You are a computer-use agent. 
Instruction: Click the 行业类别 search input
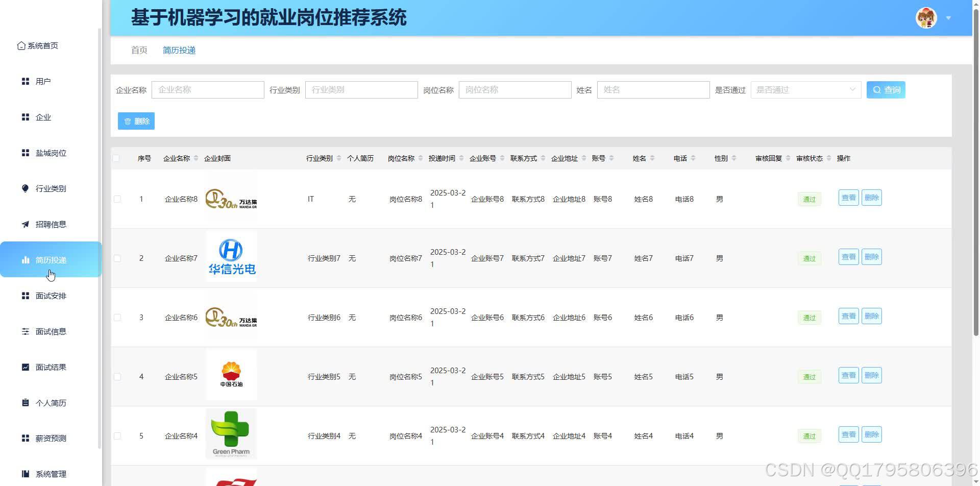coord(361,90)
